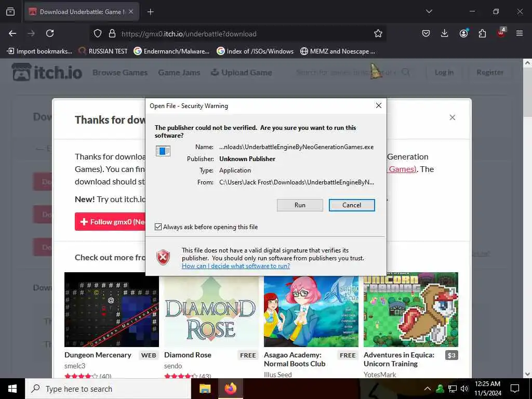Go back with the back arrow
The image size is (532, 399).
pyautogui.click(x=12, y=33)
